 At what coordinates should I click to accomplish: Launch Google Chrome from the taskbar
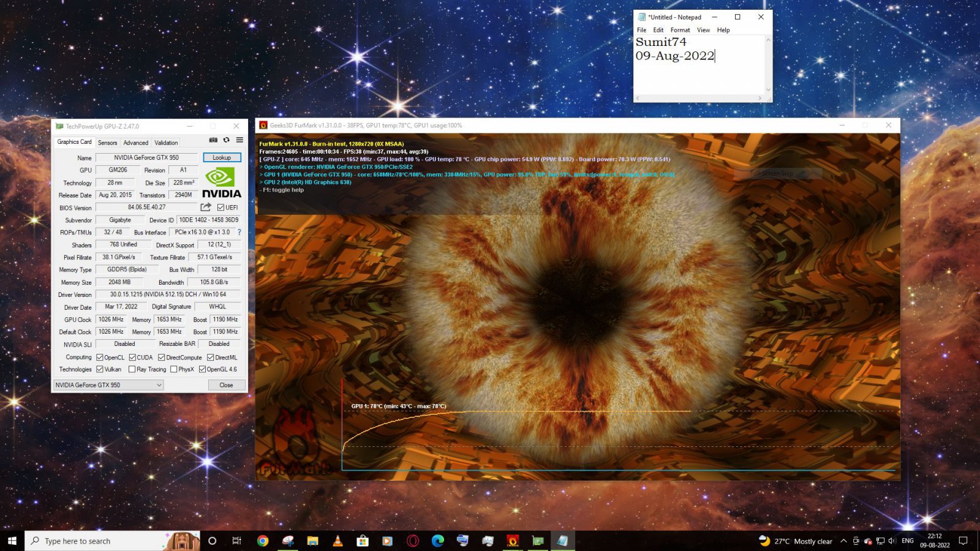coord(263,541)
